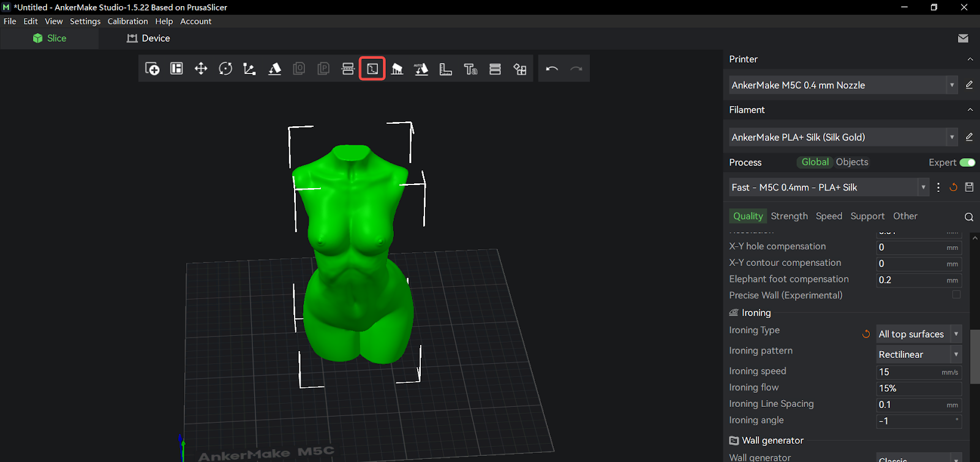Screen dimensions: 980x462
Task: Collapse the Filament section
Action: tap(970, 110)
